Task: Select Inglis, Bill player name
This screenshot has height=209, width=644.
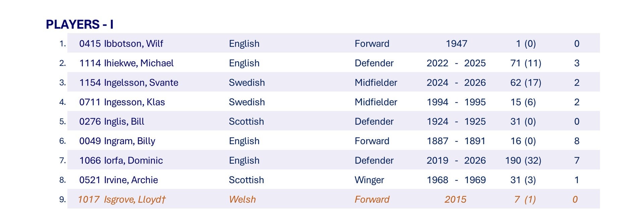Action: [124, 122]
